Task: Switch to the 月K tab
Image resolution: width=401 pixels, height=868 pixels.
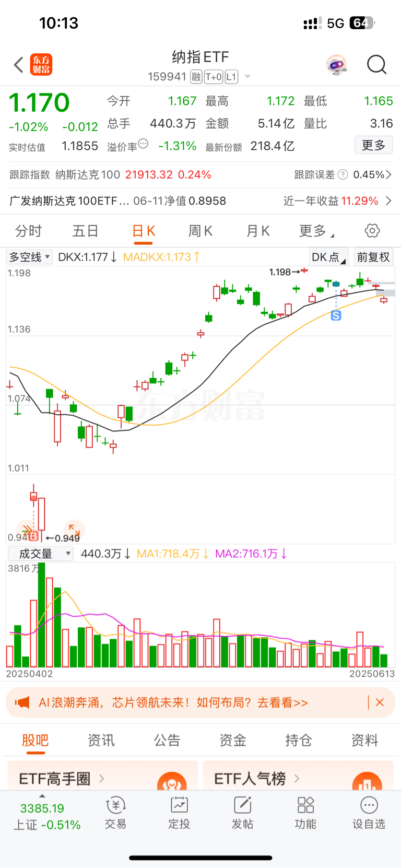Action: [258, 231]
